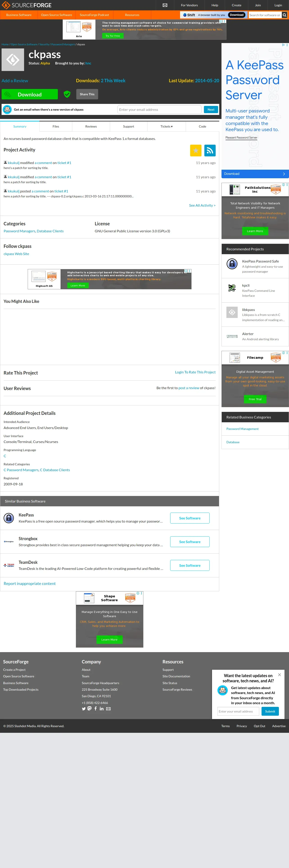Viewport: 289px width, 868px height.
Task: Open SourceForge Podcast menu item
Action: (94, 15)
